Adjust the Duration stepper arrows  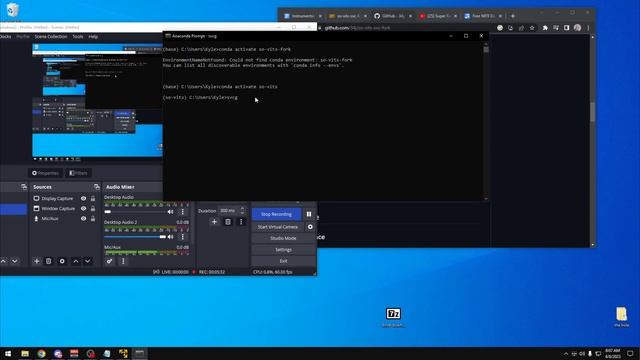tap(242, 211)
